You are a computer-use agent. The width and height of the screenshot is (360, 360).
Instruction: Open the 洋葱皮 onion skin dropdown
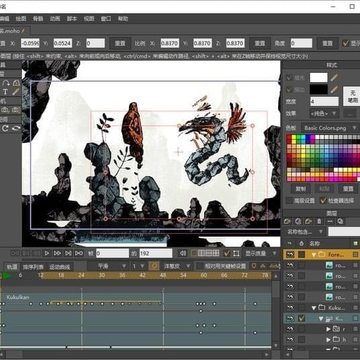point(177,266)
